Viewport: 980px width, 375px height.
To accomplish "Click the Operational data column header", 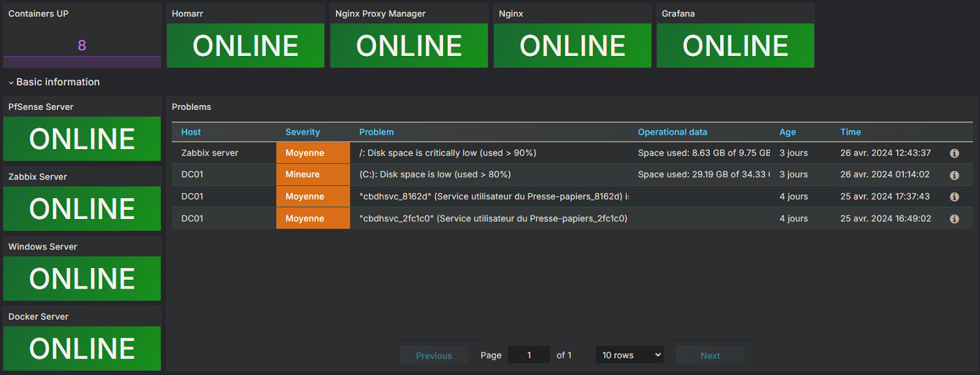I will pyautogui.click(x=672, y=132).
